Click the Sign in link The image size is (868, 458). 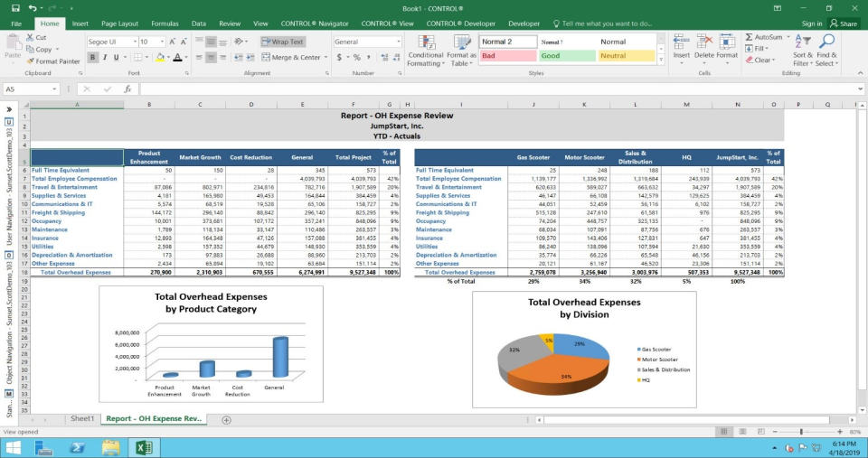coord(812,23)
